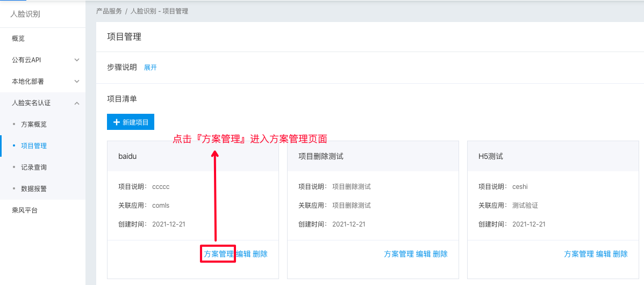Go to 方案概览 submenu item
This screenshot has height=285, width=644.
tap(34, 125)
